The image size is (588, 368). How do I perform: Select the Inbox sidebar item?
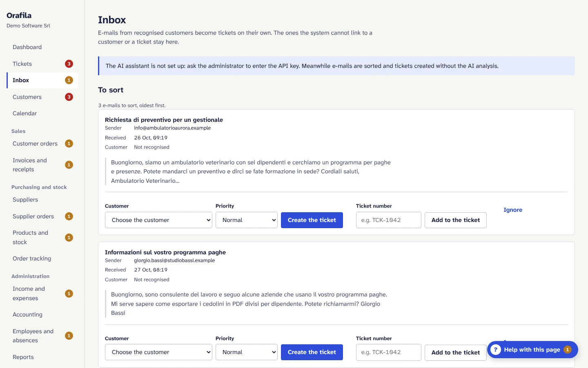42,80
